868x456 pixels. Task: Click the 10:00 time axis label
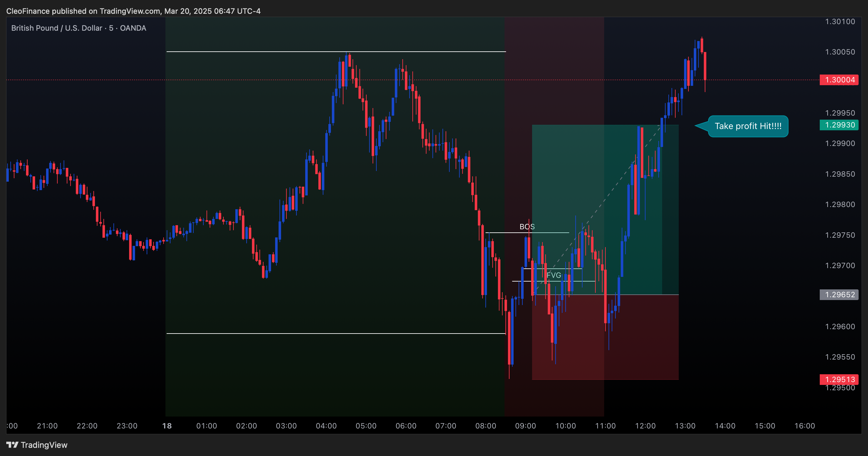(x=565, y=426)
